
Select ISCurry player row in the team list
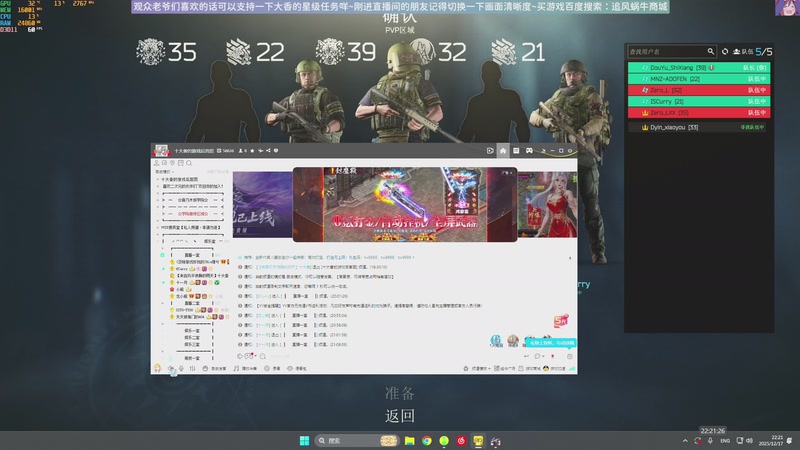(698, 101)
